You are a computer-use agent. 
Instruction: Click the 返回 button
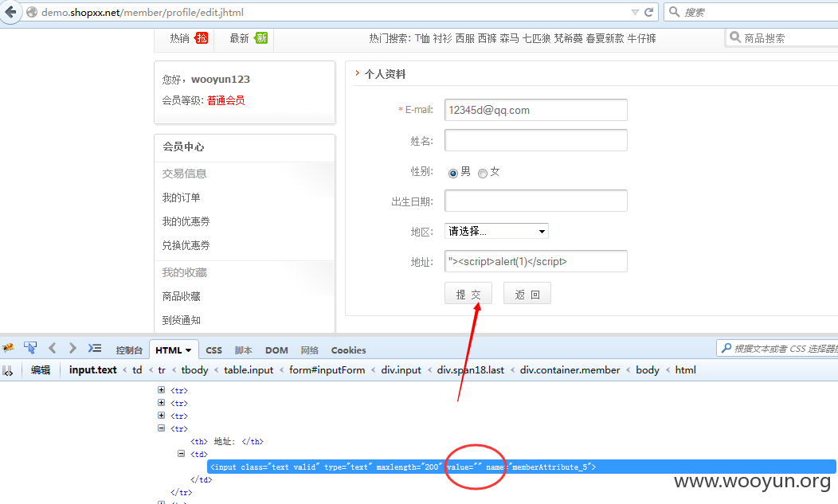pos(527,294)
